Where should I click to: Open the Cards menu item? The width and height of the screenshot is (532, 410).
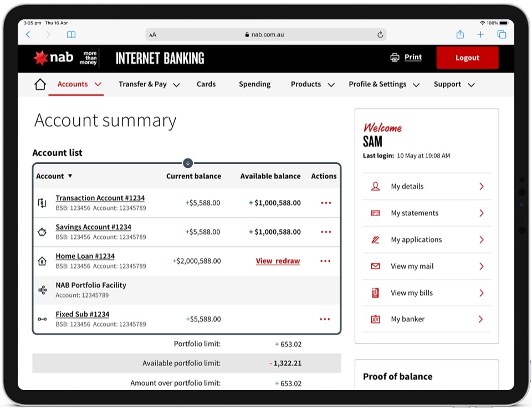(206, 84)
